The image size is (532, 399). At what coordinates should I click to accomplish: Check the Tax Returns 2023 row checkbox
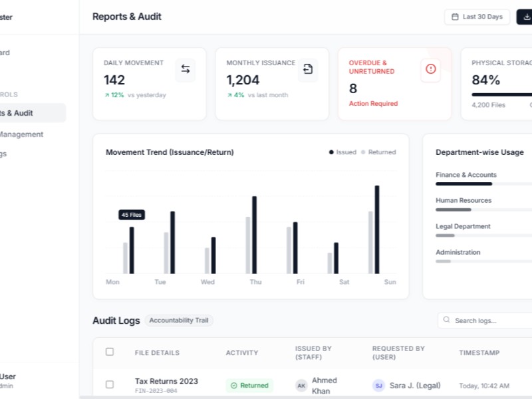coord(110,384)
